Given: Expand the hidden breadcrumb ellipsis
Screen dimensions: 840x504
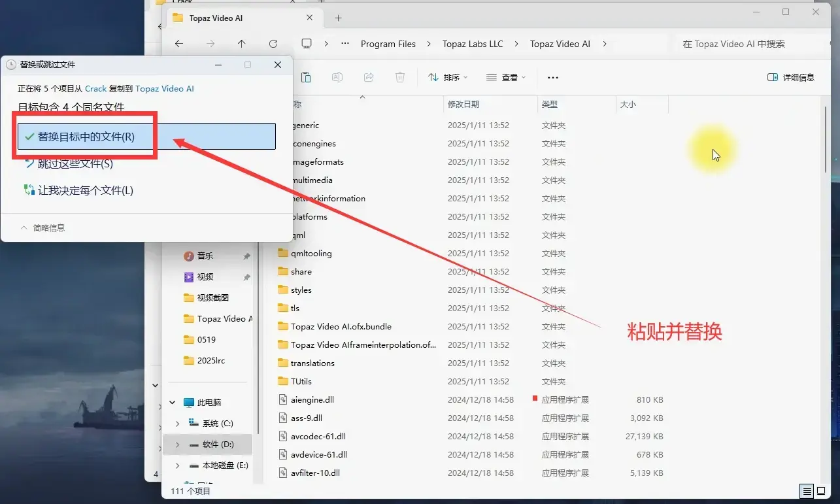Looking at the screenshot, I should point(345,44).
